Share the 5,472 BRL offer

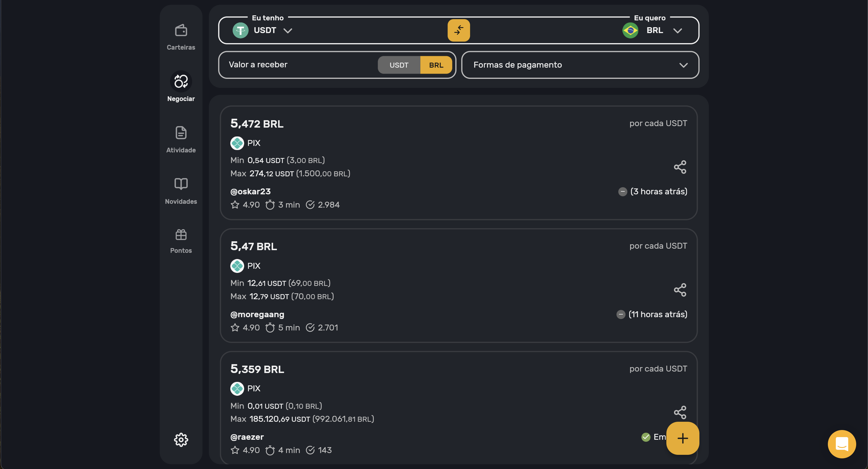[680, 167]
